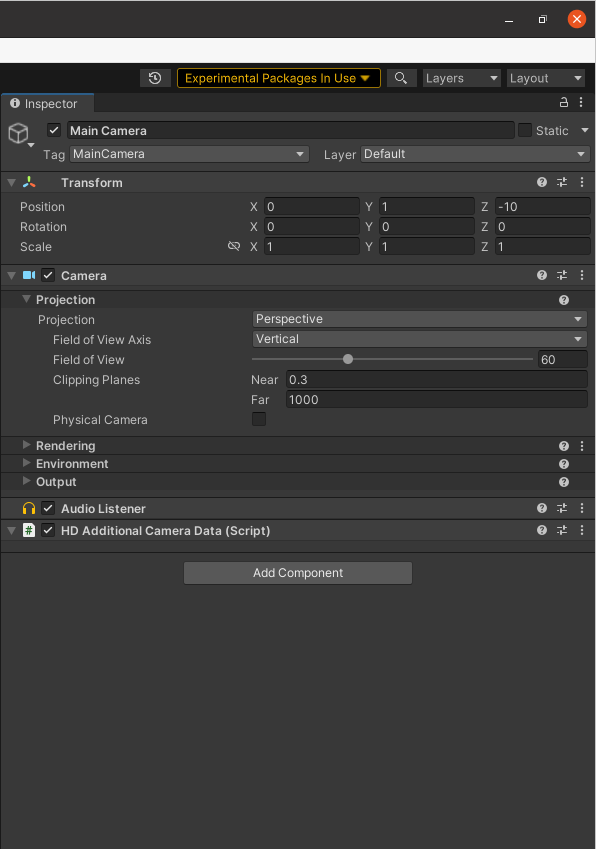Open the Tag MainCamera dropdown

pyautogui.click(x=189, y=154)
